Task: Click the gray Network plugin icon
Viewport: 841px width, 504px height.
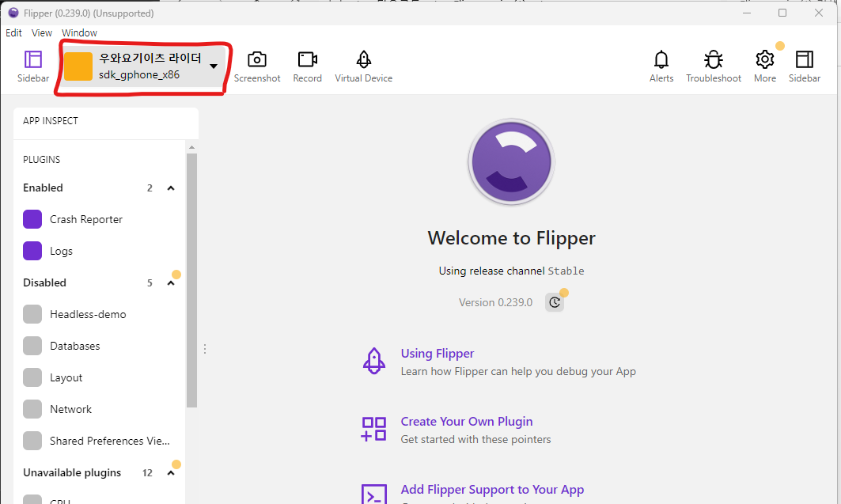Action: coord(32,409)
